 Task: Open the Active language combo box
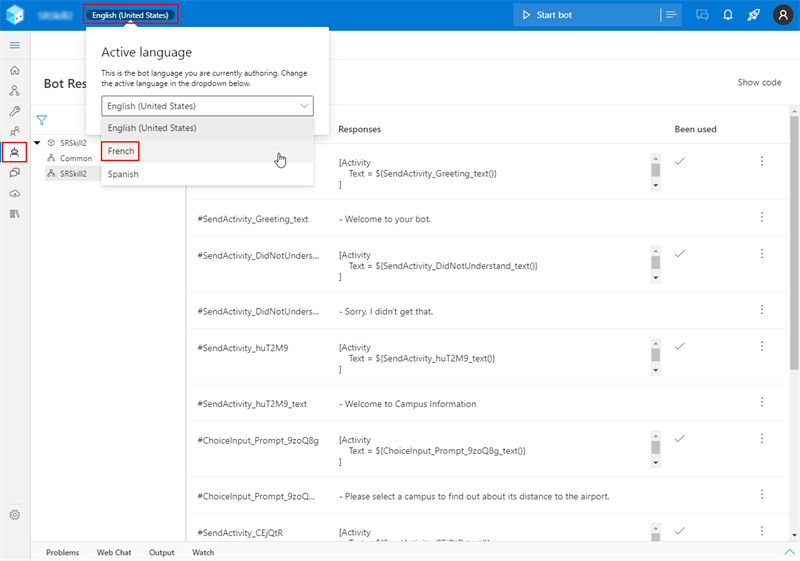coord(207,106)
